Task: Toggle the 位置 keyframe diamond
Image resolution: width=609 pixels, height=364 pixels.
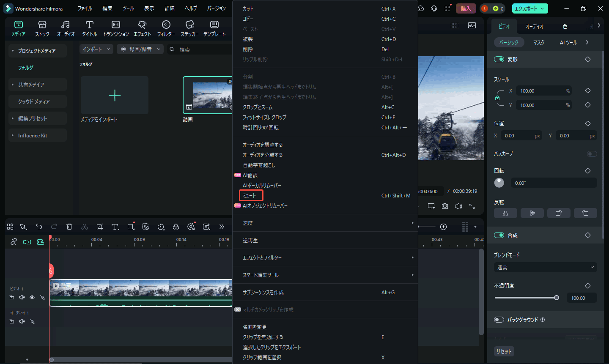Action: [x=588, y=123]
